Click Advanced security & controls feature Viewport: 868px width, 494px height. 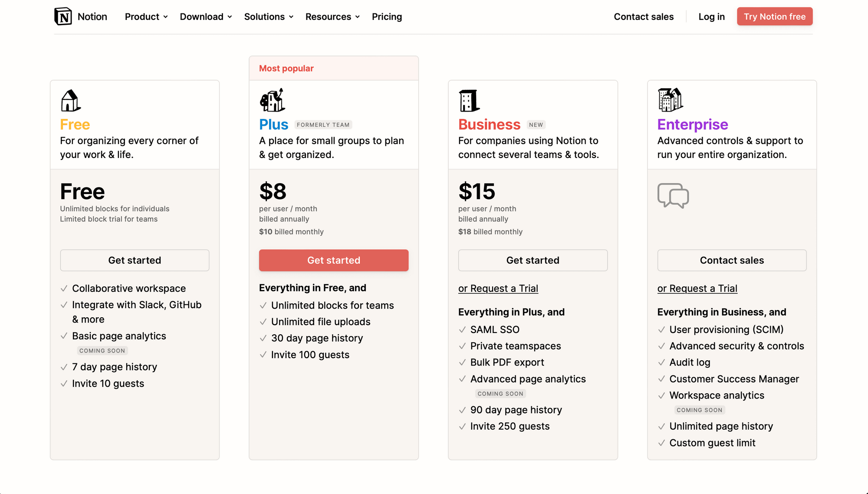(x=736, y=346)
